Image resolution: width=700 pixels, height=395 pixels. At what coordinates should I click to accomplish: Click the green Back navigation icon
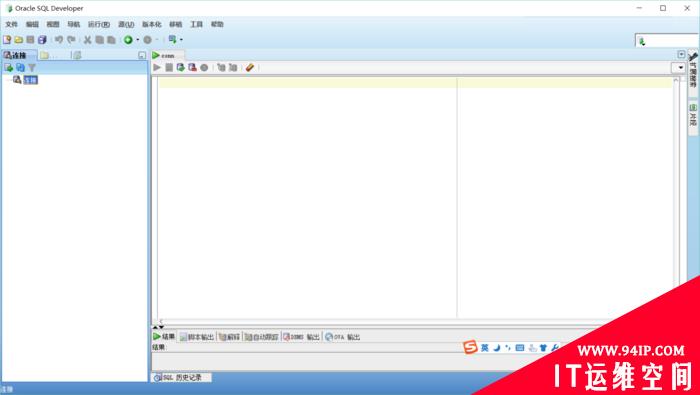pos(128,40)
